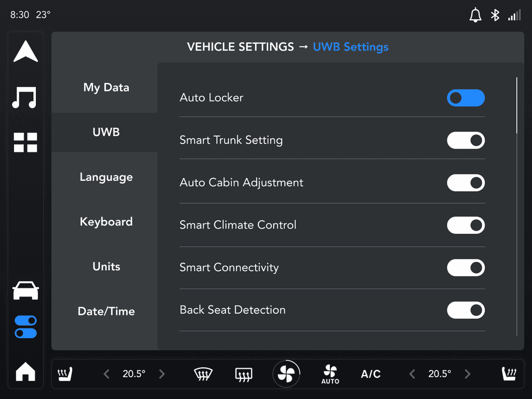This screenshot has height=399, width=532.
Task: Select the Date/Time tab
Action: pyautogui.click(x=106, y=311)
